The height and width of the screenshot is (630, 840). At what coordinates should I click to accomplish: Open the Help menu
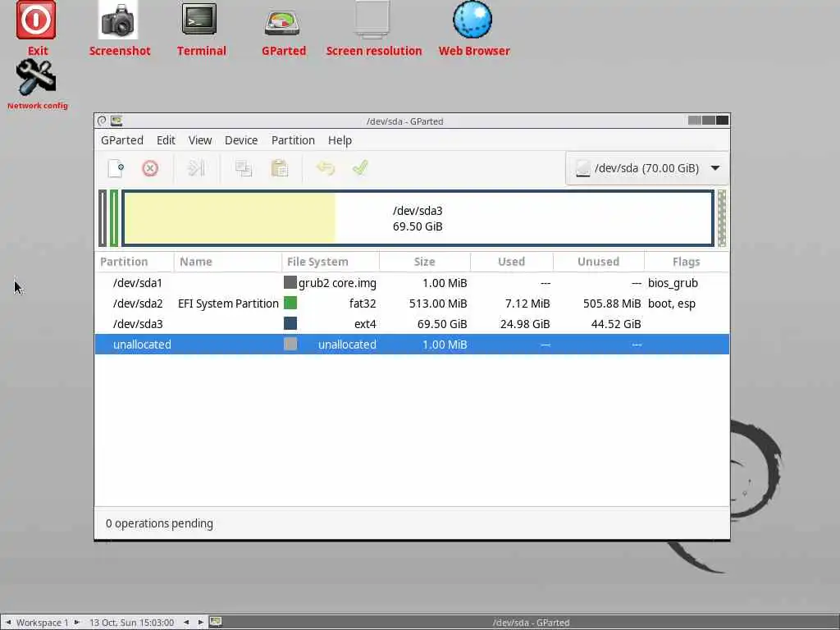[x=340, y=140]
